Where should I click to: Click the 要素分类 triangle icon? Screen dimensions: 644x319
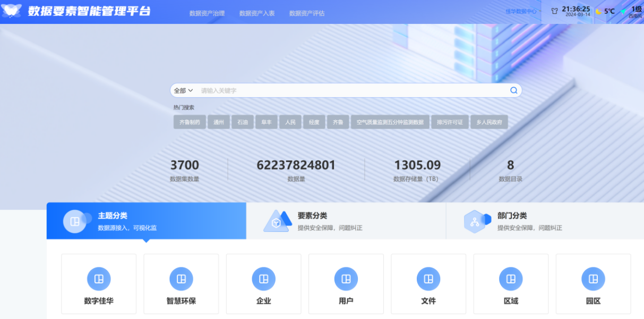pos(276,222)
